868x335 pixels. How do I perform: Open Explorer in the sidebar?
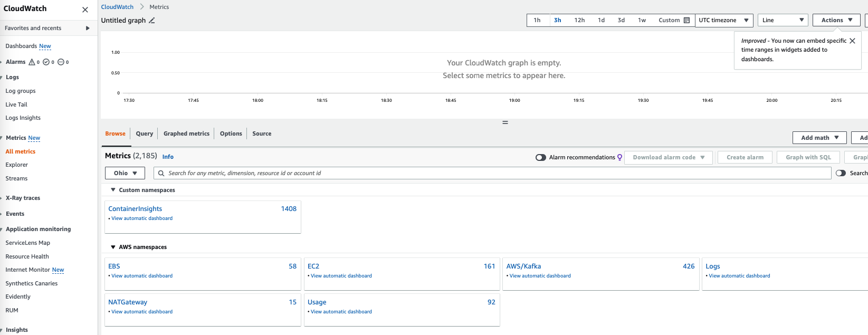(x=16, y=165)
